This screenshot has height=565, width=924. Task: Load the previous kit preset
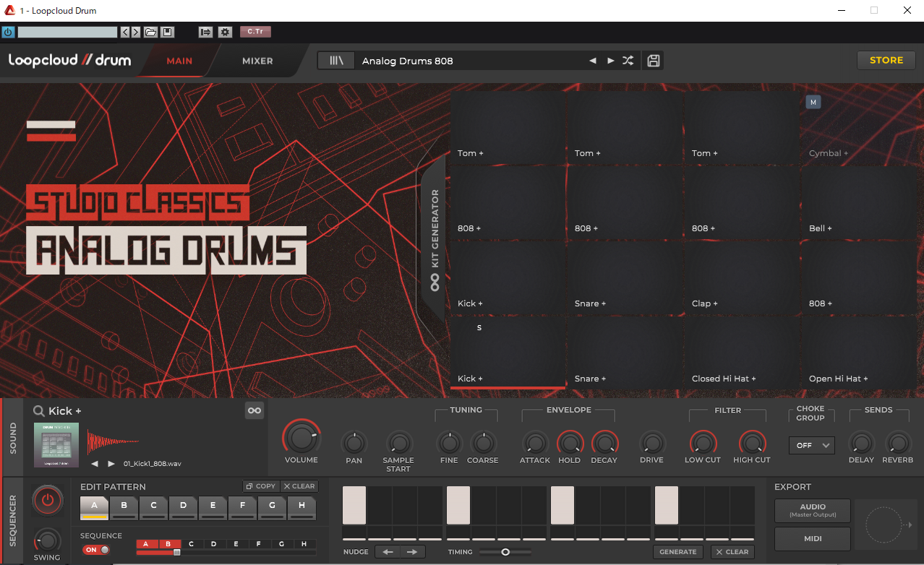coord(593,61)
